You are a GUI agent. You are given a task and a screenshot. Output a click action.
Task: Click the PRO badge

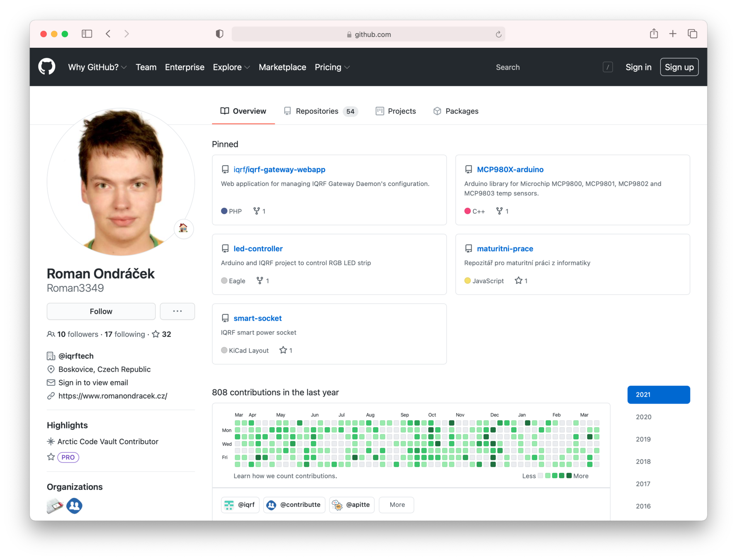coord(68,457)
